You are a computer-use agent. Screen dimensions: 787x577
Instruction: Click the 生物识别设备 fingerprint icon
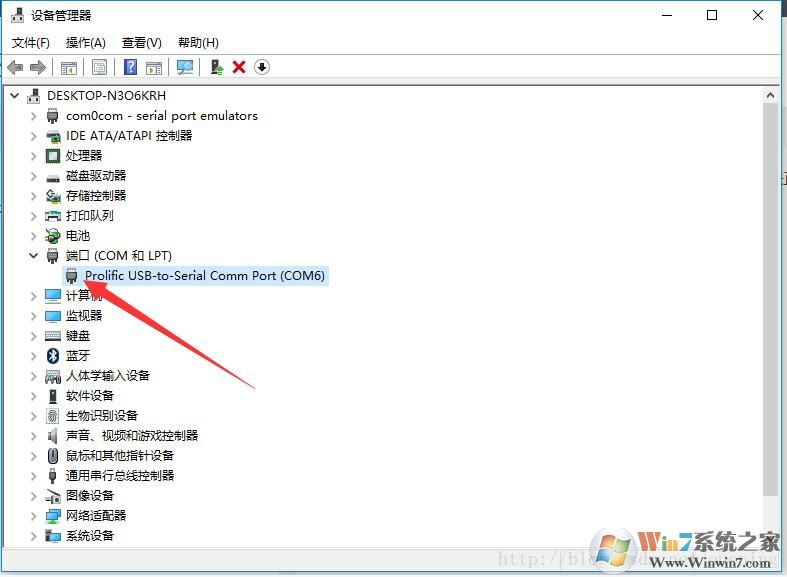(53, 415)
